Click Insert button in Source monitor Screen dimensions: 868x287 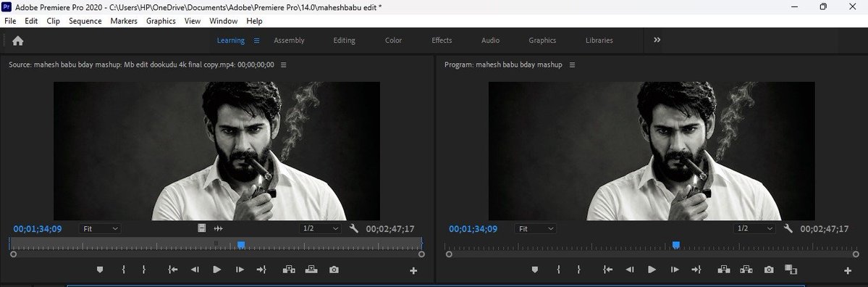[x=289, y=270]
